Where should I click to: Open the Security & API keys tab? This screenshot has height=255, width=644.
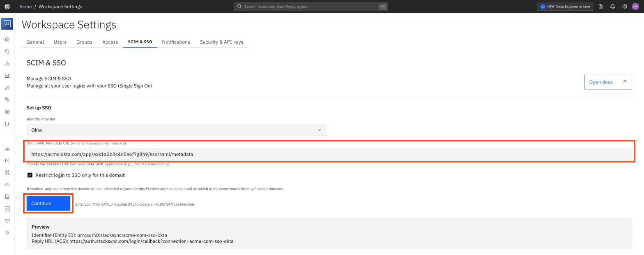tap(221, 42)
